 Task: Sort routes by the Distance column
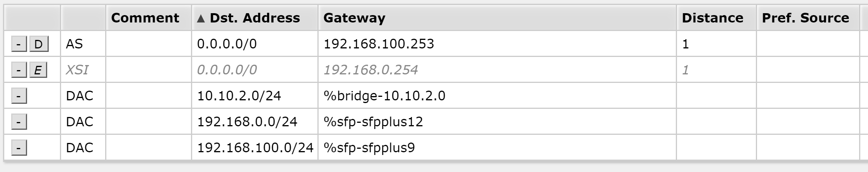point(712,18)
